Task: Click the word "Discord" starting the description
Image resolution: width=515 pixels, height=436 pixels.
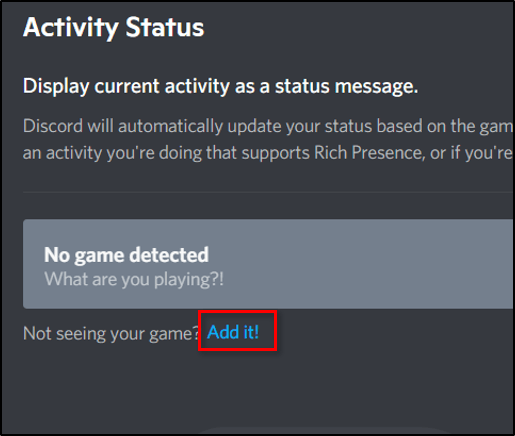Action: pos(53,126)
